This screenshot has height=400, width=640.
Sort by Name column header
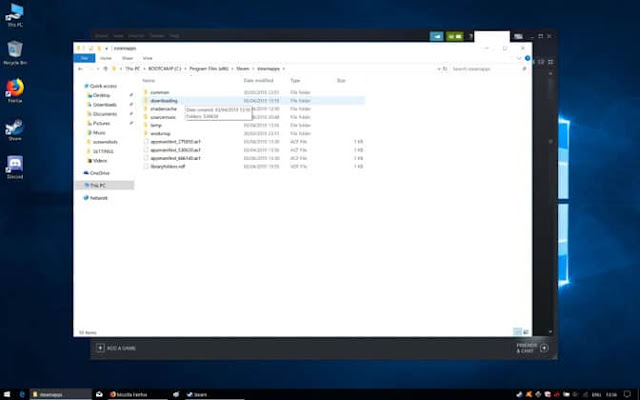coord(149,80)
